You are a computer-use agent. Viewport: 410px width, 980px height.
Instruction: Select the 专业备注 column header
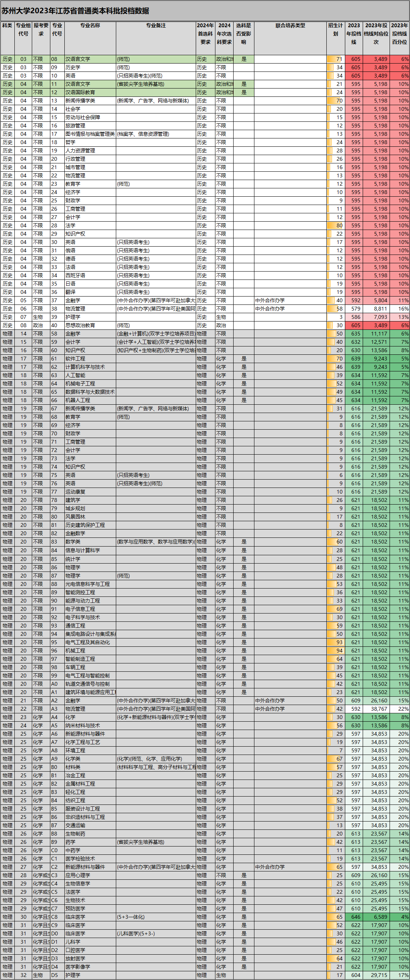click(156, 25)
